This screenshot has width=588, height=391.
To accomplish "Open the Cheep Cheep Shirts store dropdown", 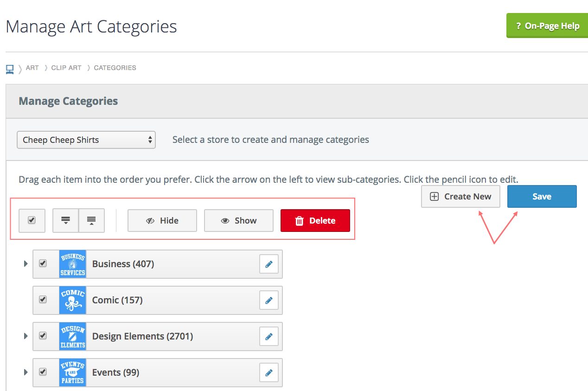I will pyautogui.click(x=86, y=140).
